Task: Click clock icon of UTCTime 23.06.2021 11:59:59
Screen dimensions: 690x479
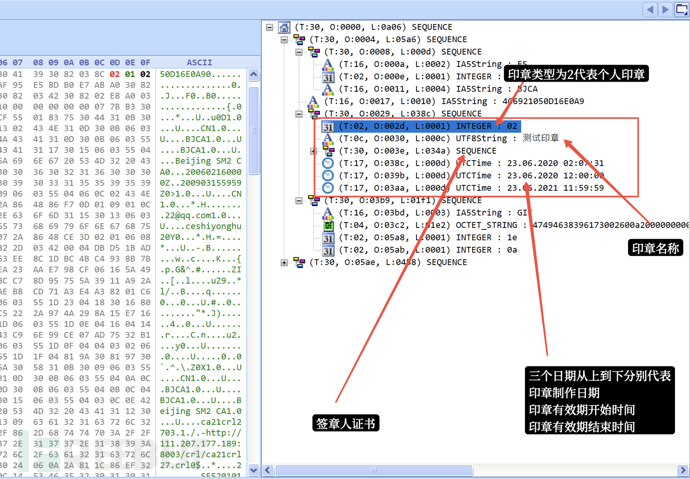Action: click(x=328, y=188)
